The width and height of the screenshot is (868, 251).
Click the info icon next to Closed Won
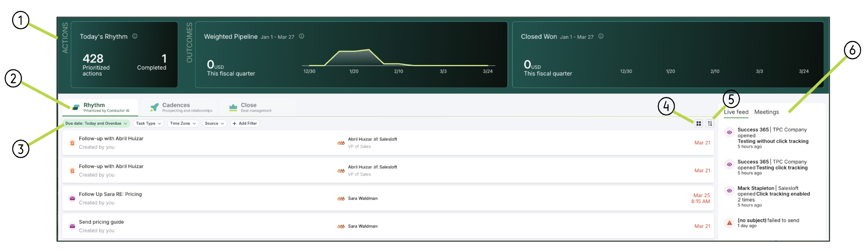pos(601,37)
